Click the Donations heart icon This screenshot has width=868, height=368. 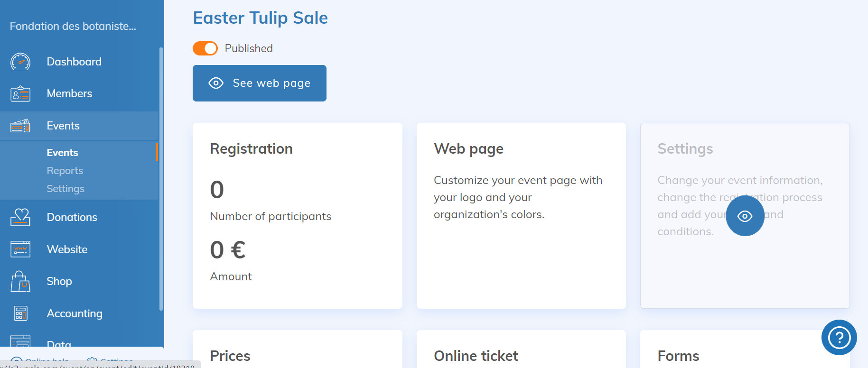(x=20, y=217)
